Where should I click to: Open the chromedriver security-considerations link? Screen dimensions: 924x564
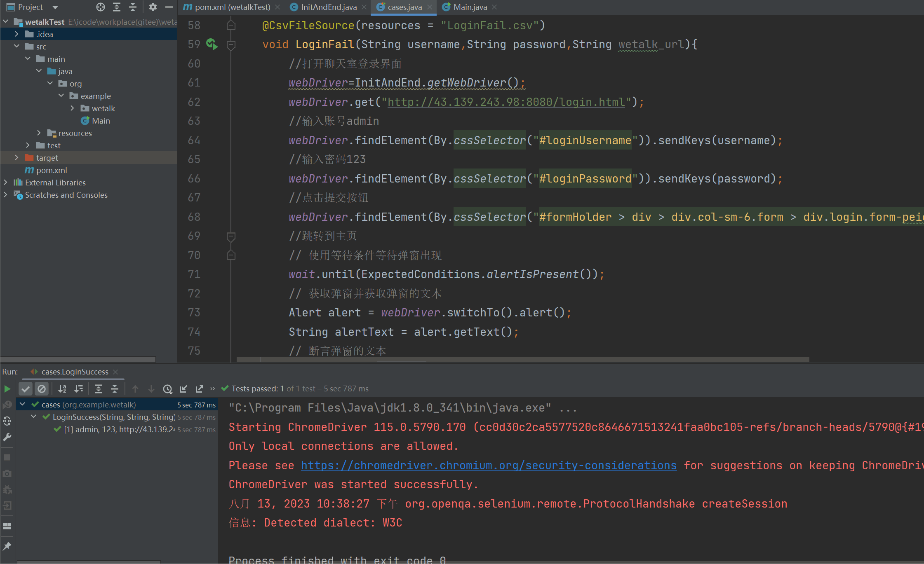[x=489, y=466]
